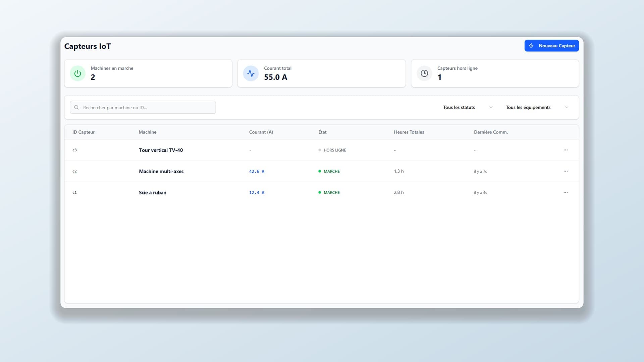Image resolution: width=644 pixels, height=362 pixels.
Task: Select the Scie à ruban machine name
Action: [153, 192]
